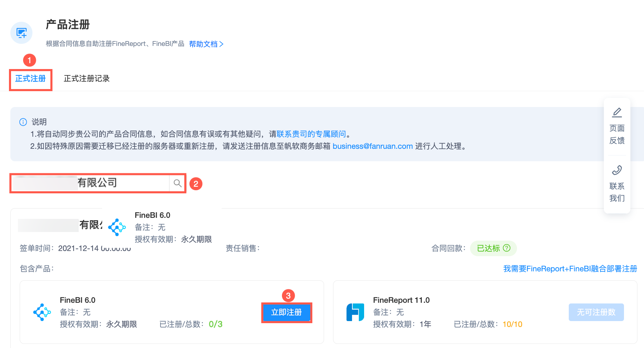Screen dimensions: 644x348
Task: Open 我需要FineReport+FineBI融合部署注册 link
Action: (x=570, y=269)
